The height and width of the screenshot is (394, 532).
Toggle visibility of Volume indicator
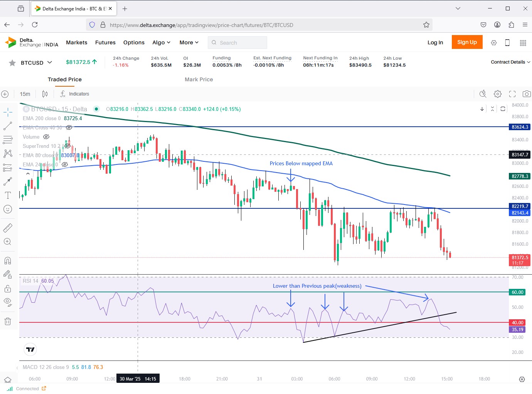tap(46, 137)
